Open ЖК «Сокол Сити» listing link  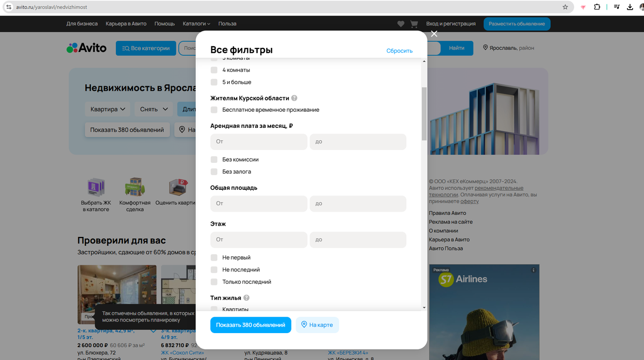pos(182,352)
